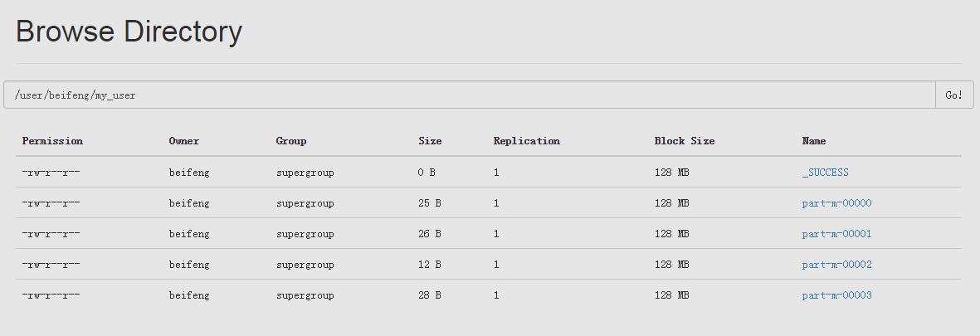Click the Browse Directory heading
The image size is (980, 336).
click(x=129, y=32)
